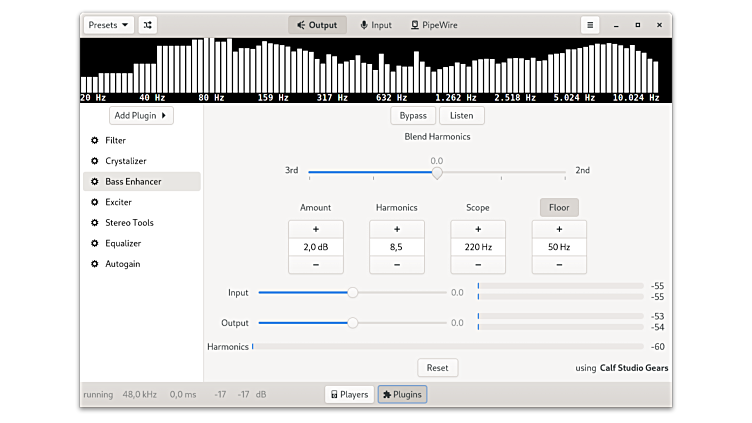Screen dimensions: 752x423
Task: Increase the Amount value with plus
Action: [x=316, y=229]
